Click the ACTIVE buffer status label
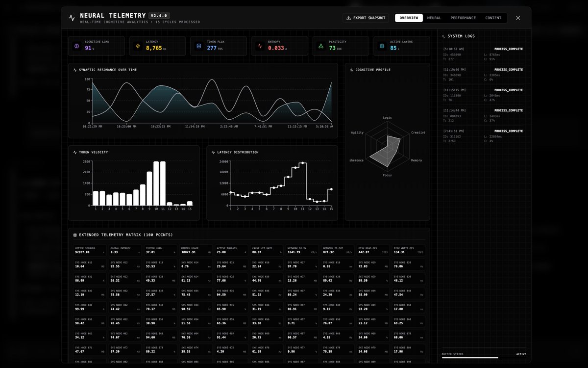Screen dimensions: 588x368 pyautogui.click(x=521, y=354)
